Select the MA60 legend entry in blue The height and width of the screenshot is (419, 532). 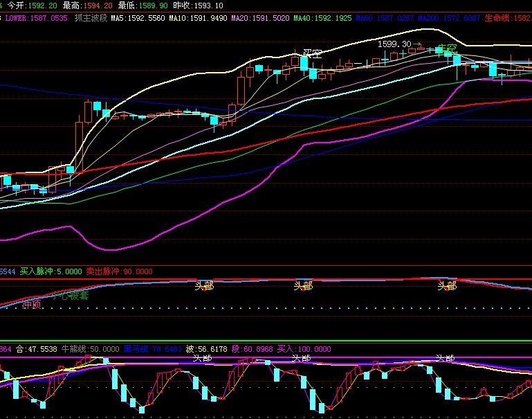pyautogui.click(x=385, y=18)
